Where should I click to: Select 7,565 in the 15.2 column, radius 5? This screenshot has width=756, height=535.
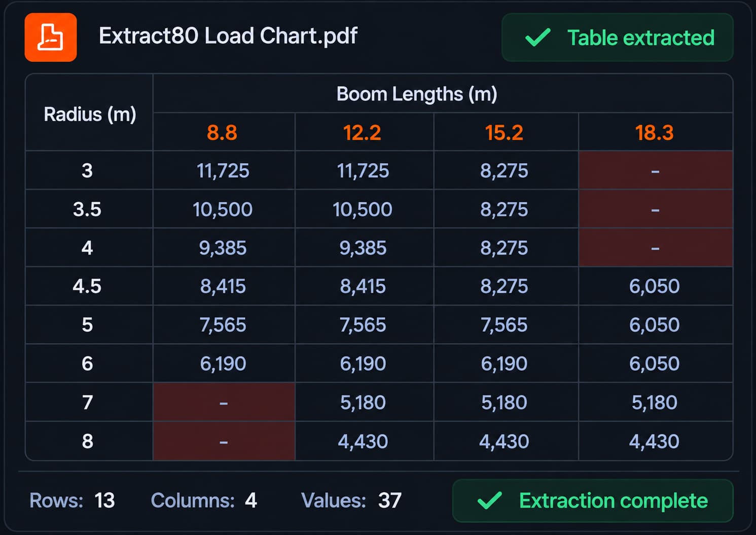505,325
